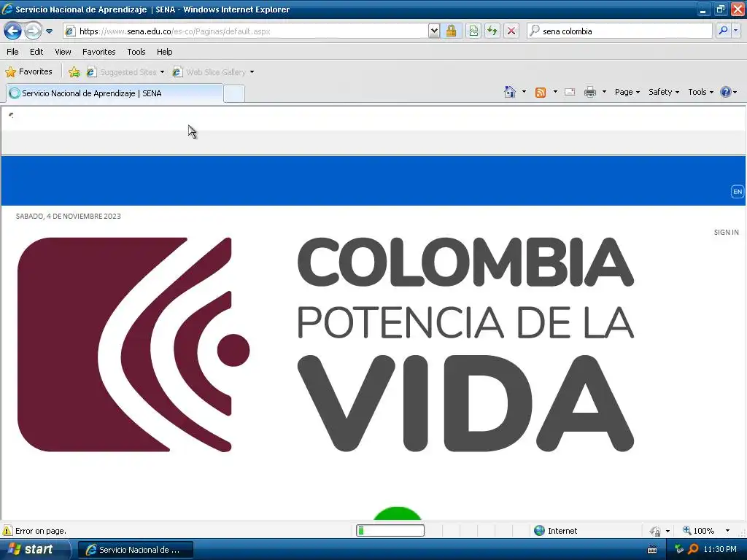747x560 pixels.
Task: Toggle Compatibility View icon
Action: pyautogui.click(x=473, y=31)
